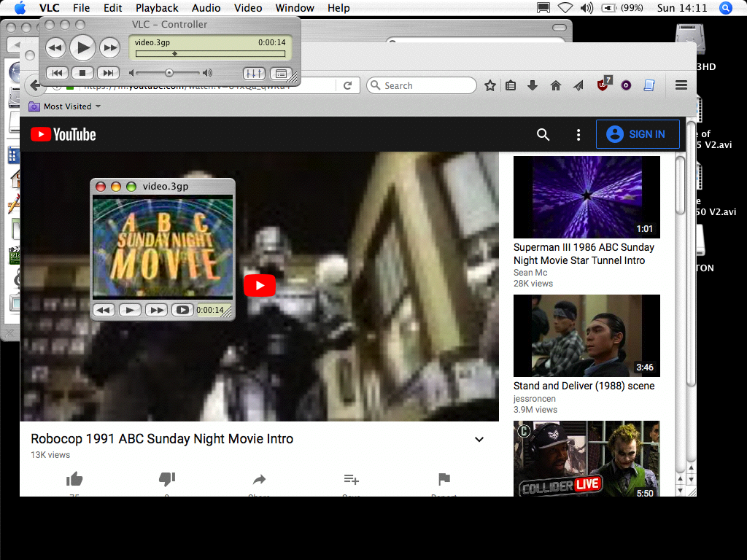Click SIGN IN button on YouTube
Screen dimensions: 747x560
point(638,134)
